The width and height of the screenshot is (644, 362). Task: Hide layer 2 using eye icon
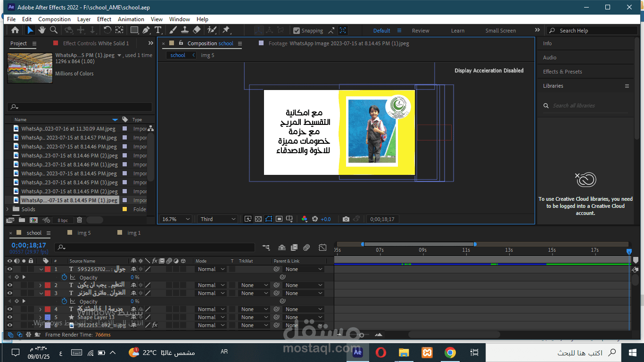[x=9, y=285]
